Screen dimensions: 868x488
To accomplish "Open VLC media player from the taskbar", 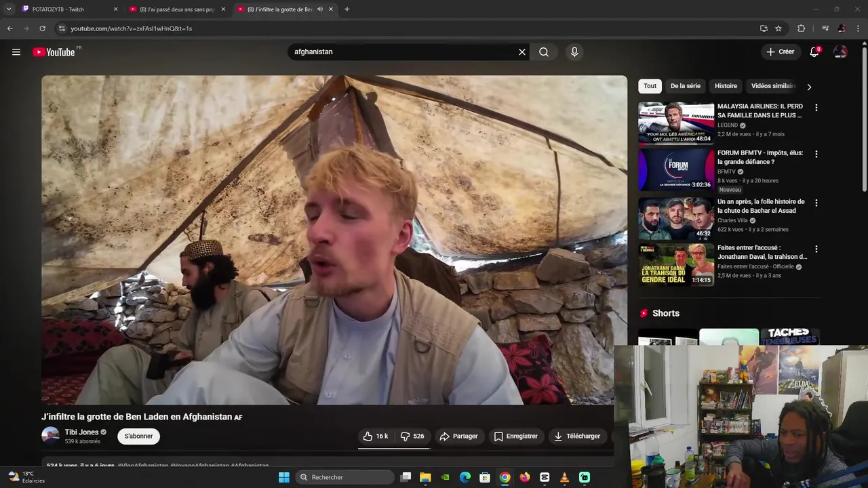I will tap(564, 477).
